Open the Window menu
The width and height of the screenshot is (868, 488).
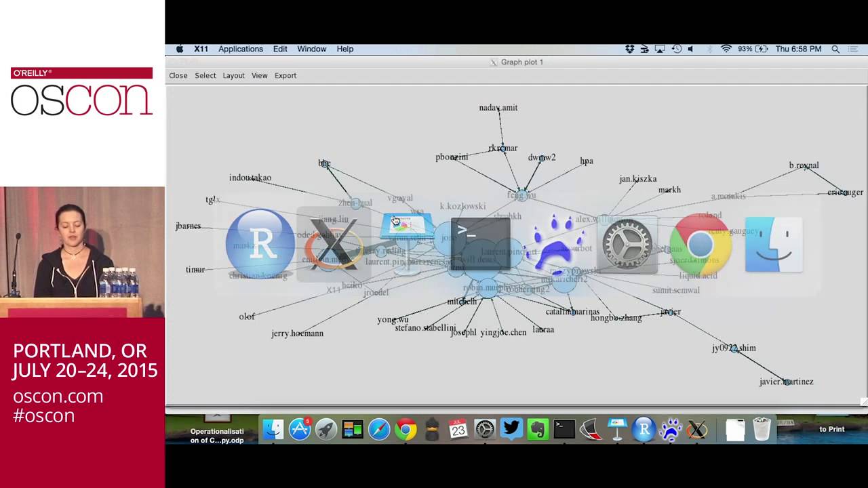[312, 49]
